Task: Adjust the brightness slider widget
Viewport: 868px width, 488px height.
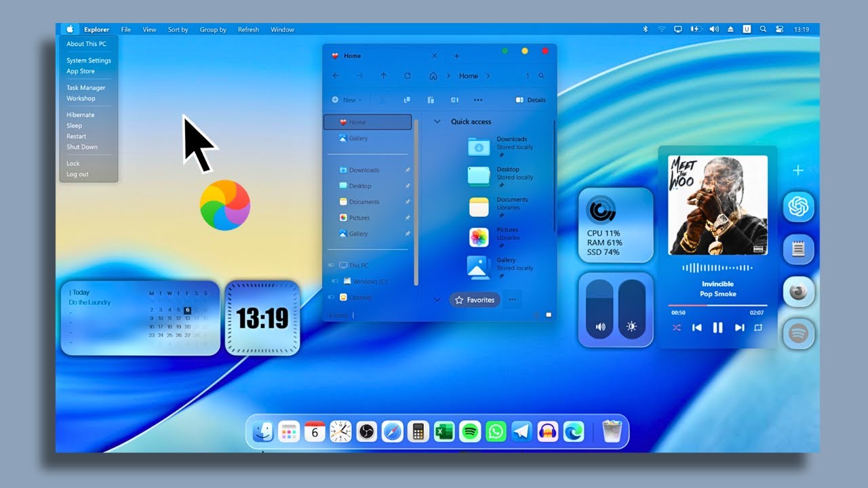Action: coord(631,310)
